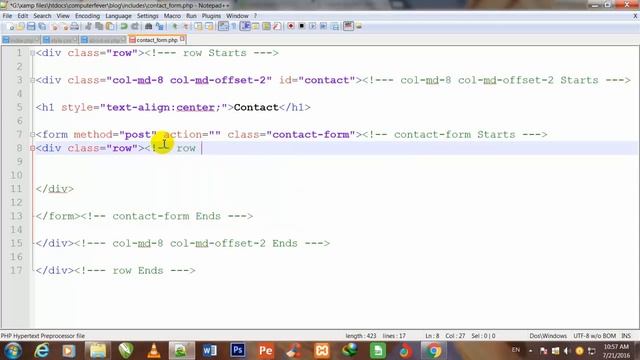Undo last edit with the green Undo arrow

[124, 27]
